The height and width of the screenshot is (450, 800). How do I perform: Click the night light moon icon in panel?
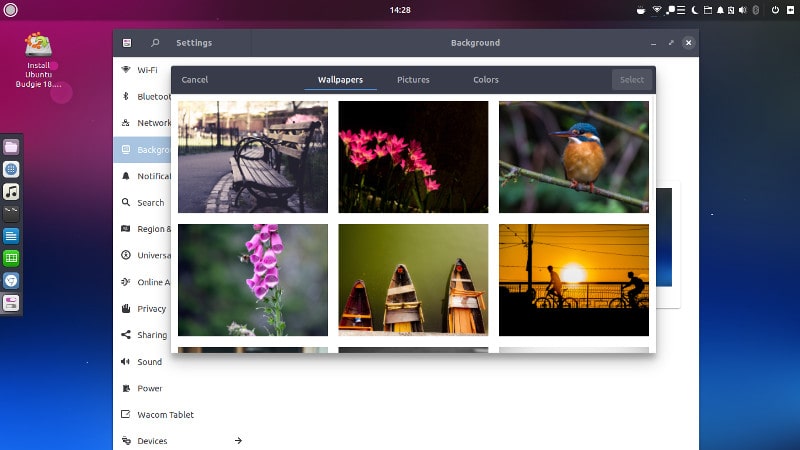pos(694,10)
